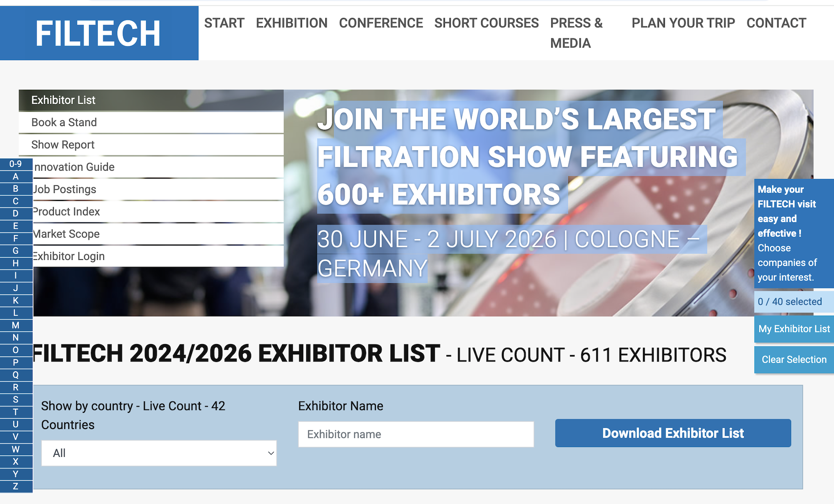This screenshot has width=834, height=504.
Task: Open the Show Report link
Action: (151, 145)
